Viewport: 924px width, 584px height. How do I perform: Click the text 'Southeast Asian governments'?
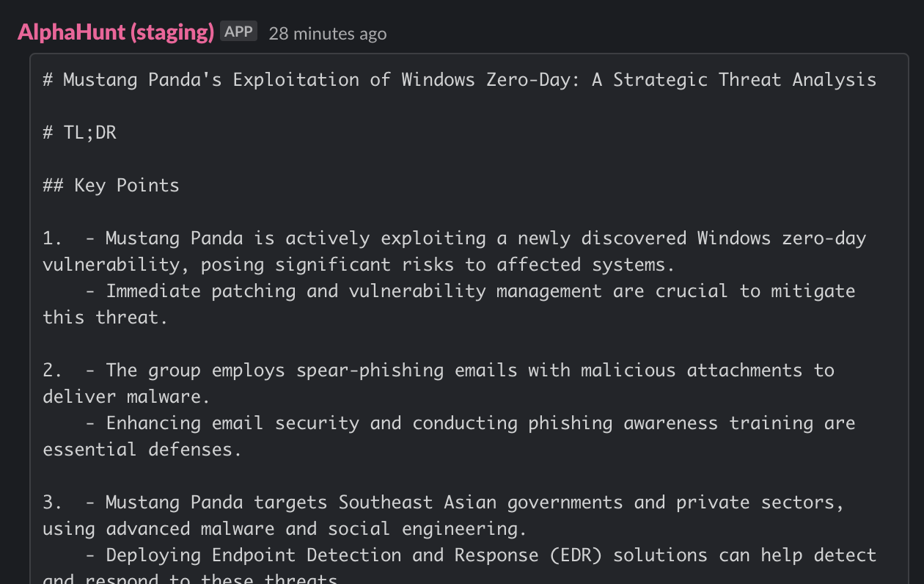[x=480, y=503]
